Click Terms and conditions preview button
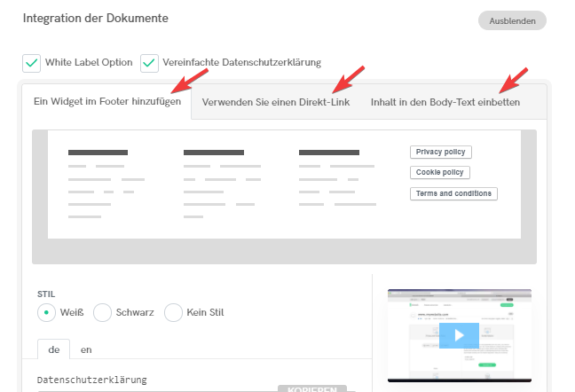This screenshot has height=392, width=575. 453,193
